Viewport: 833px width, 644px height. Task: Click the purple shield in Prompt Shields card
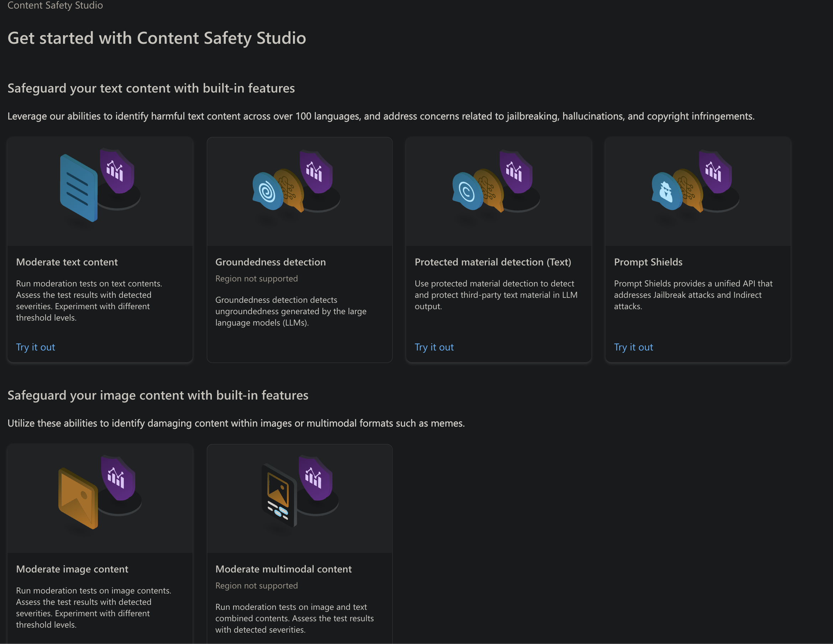pos(714,171)
